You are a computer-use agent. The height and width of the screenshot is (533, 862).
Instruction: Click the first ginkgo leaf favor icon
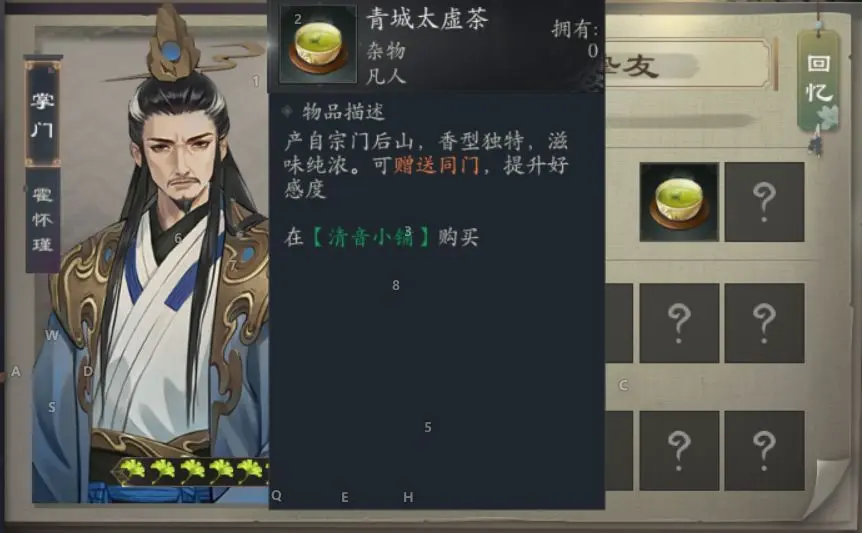132,470
